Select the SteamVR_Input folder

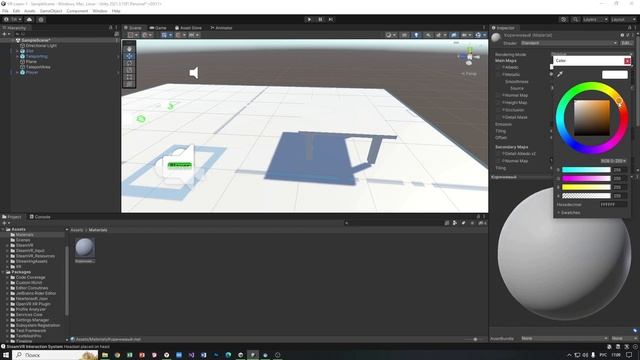[x=30, y=251]
